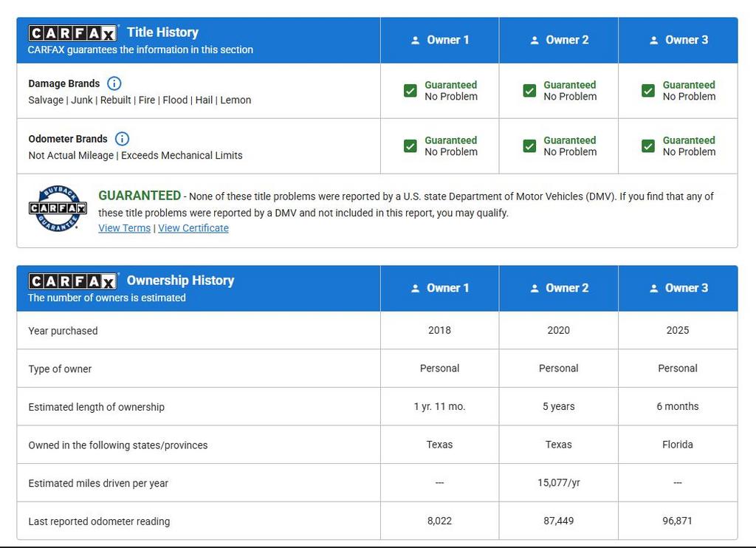This screenshot has width=756, height=548.
Task: Click the CARFAX logo in Title History header
Action: pos(72,32)
